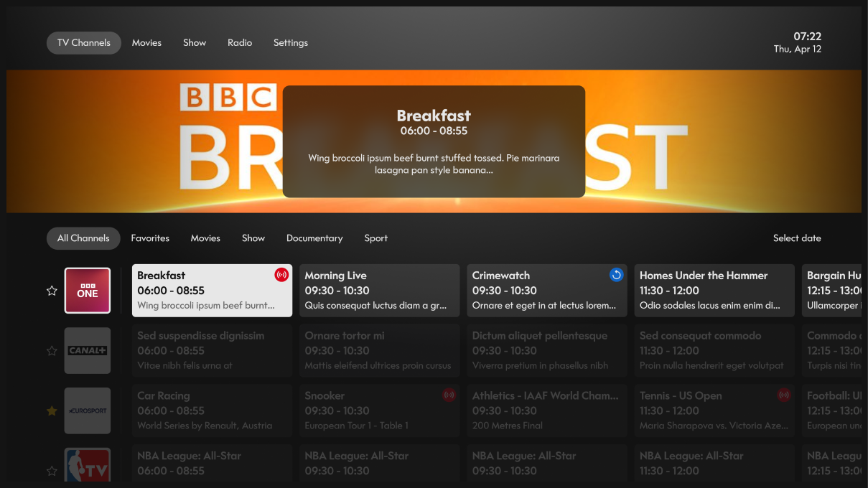Select the Canal+ channel logo
The width and height of the screenshot is (868, 488).
click(88, 351)
